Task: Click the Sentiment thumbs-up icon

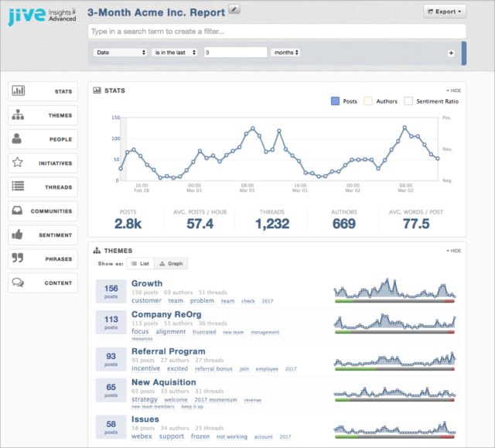Action: click(x=19, y=235)
